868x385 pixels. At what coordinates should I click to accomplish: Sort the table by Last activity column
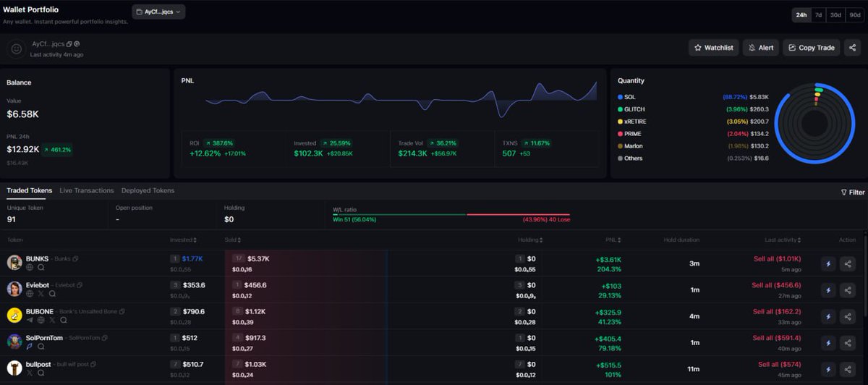point(783,240)
